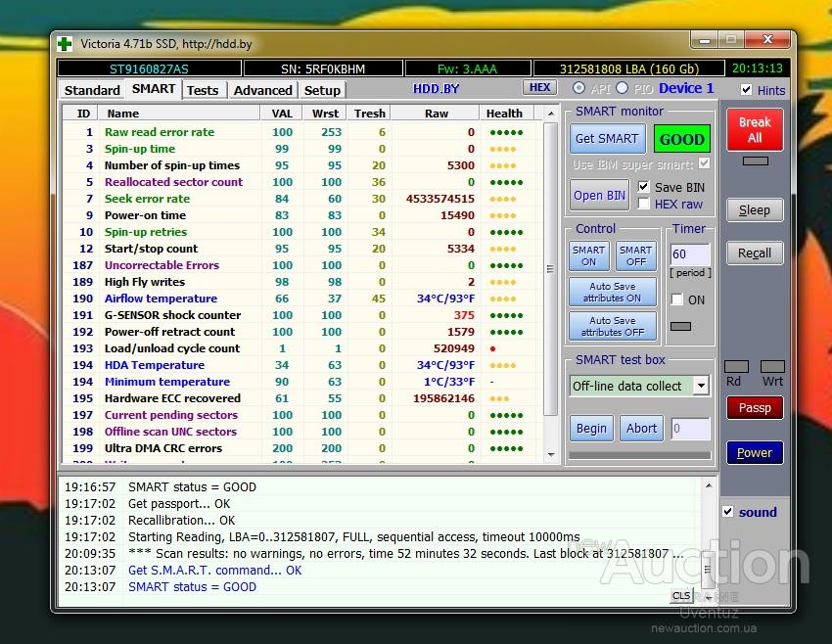Screen dimensions: 832x644
Task: Go to the Setup tab
Action: click(x=322, y=90)
